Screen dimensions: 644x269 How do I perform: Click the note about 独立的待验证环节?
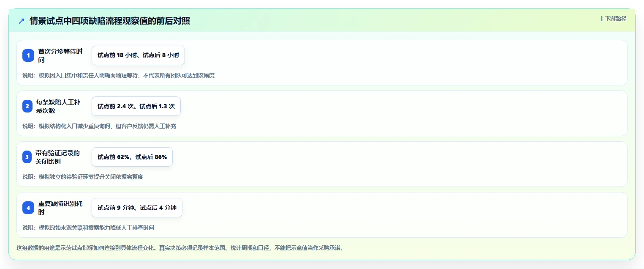click(83, 177)
